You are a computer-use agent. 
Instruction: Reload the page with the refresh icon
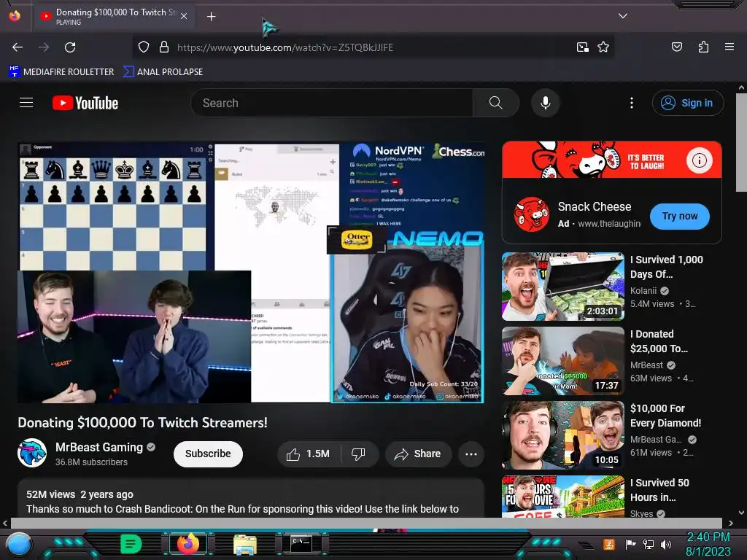pyautogui.click(x=70, y=47)
